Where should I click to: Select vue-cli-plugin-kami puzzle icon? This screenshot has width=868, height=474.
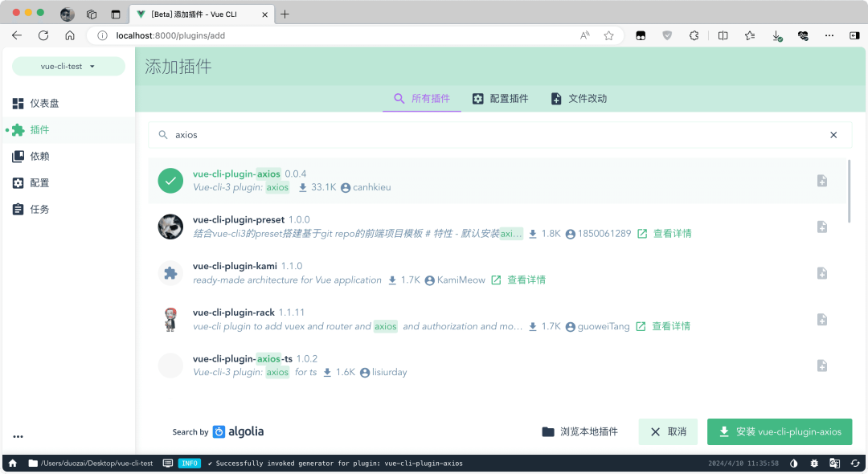[170, 273]
